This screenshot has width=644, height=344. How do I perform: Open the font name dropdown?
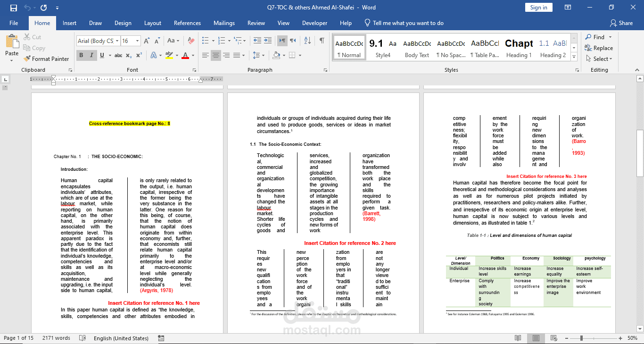click(117, 41)
